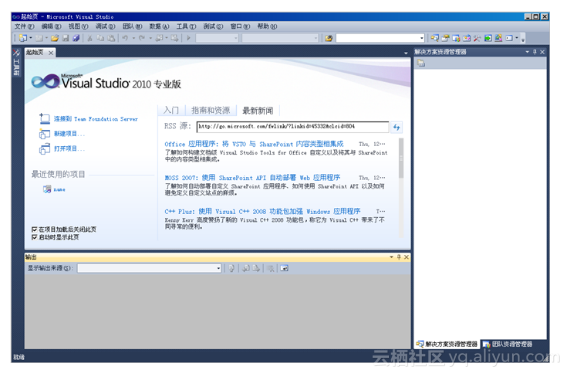Go to next message in output panel
Screen dimensions: 571x377
pyautogui.click(x=256, y=268)
